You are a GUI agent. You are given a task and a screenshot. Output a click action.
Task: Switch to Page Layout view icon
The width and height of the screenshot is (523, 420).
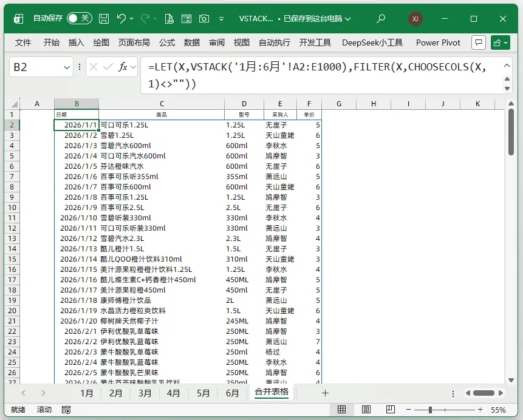click(x=366, y=410)
